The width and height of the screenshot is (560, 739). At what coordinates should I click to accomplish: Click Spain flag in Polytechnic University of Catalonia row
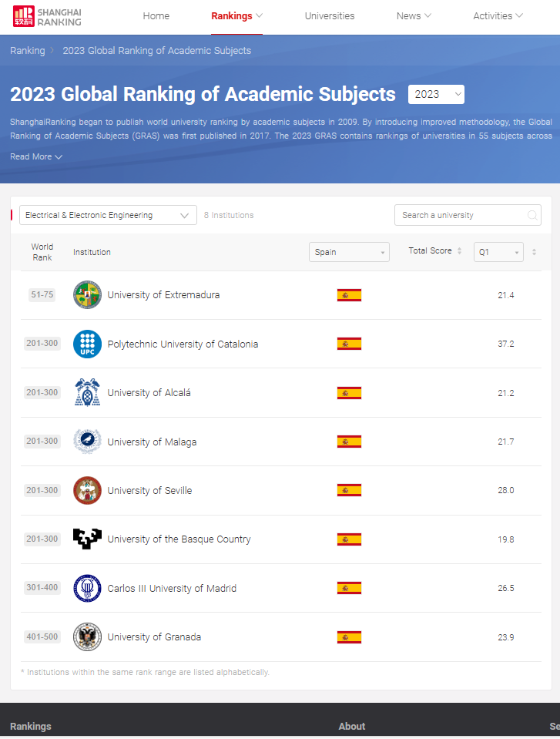point(349,344)
